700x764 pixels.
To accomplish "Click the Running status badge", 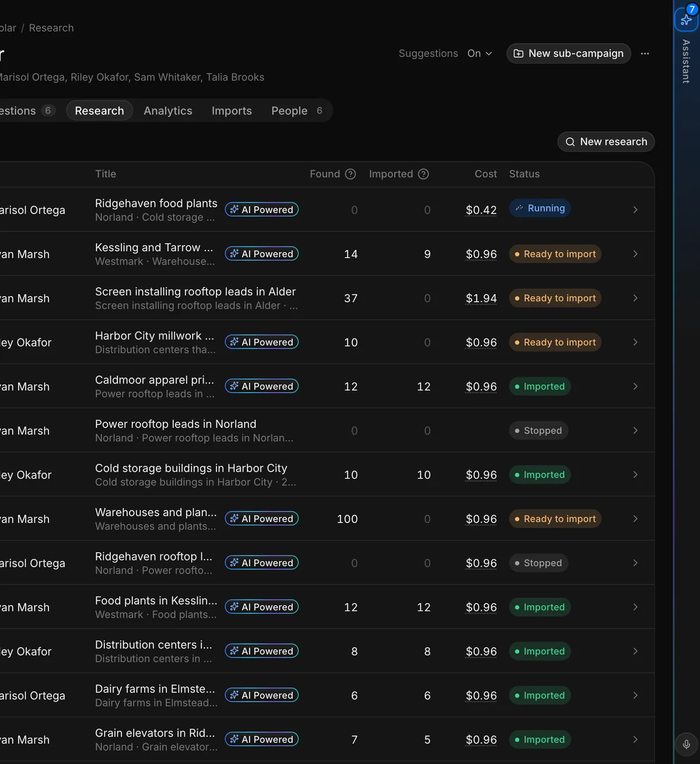I will (540, 208).
